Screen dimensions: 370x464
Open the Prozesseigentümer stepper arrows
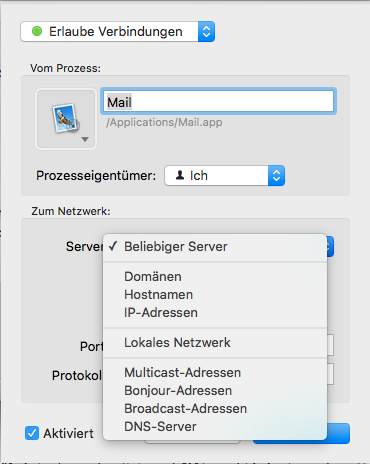coord(276,175)
